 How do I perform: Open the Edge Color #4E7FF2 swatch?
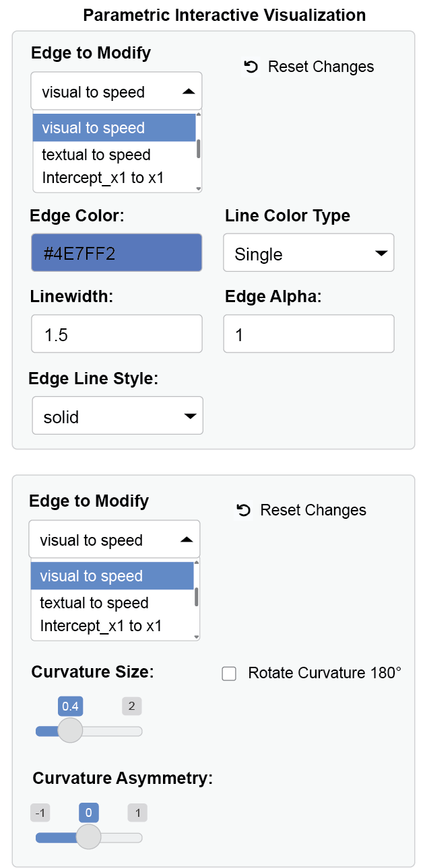117,253
